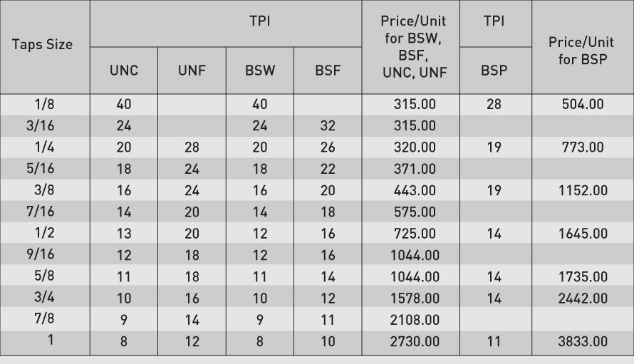Image resolution: width=634 pixels, height=364 pixels.
Task: Click the 9/16 tap size row label
Action: (x=44, y=255)
